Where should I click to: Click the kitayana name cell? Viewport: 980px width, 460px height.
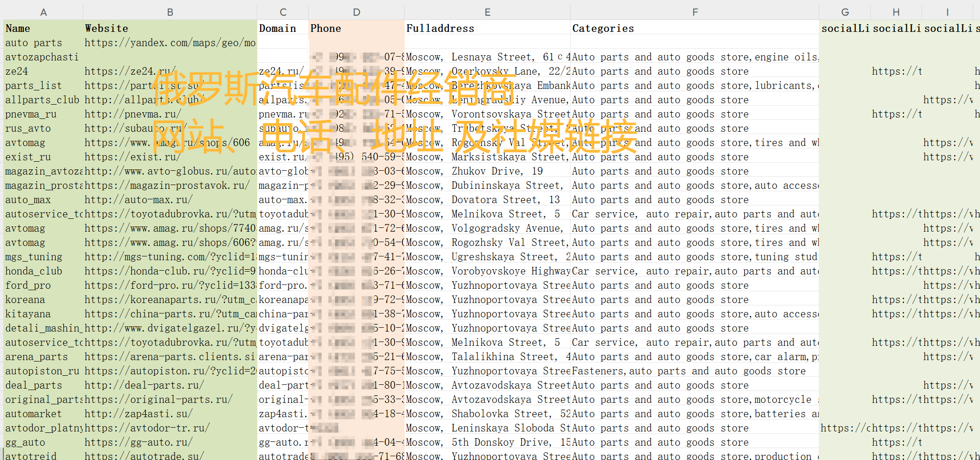point(28,314)
